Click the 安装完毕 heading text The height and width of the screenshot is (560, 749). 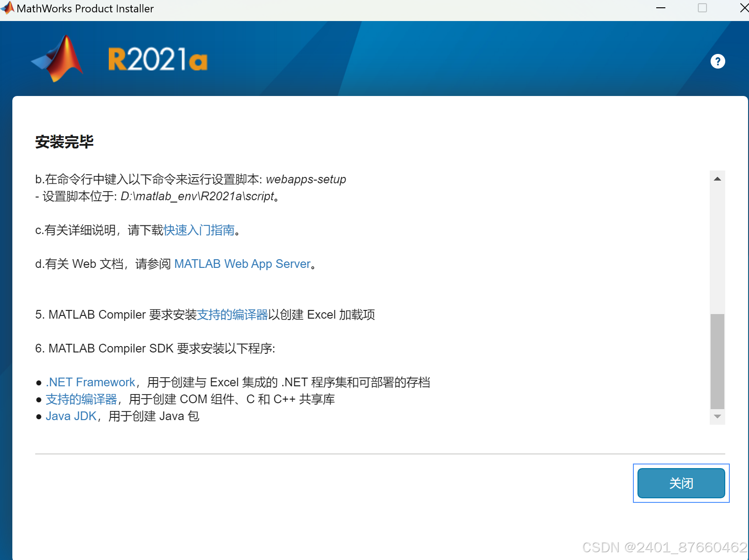coord(64,142)
